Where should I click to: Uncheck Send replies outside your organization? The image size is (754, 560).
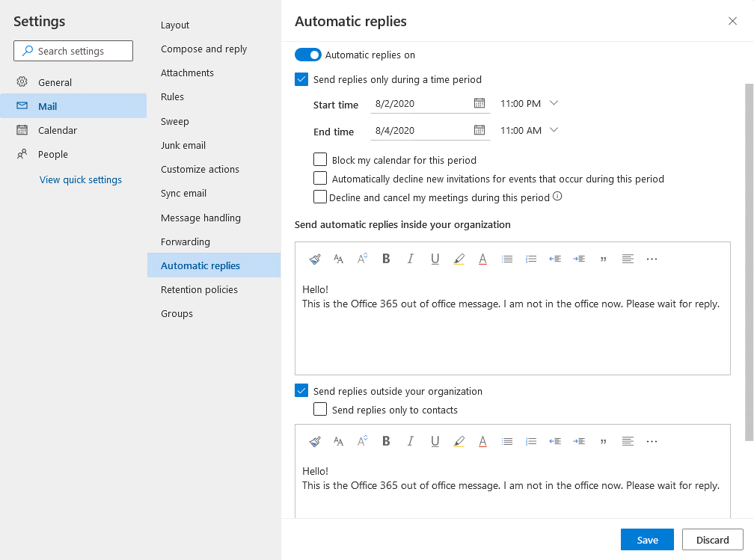(301, 391)
